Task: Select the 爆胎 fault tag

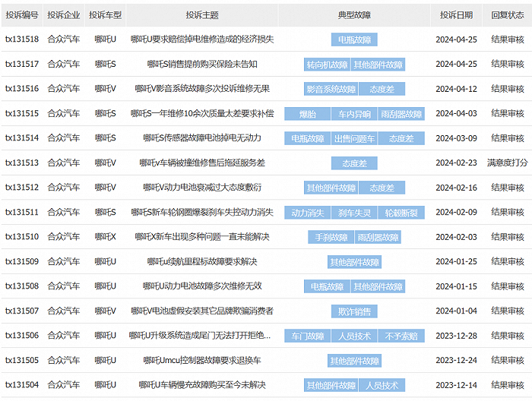Action: pos(307,114)
